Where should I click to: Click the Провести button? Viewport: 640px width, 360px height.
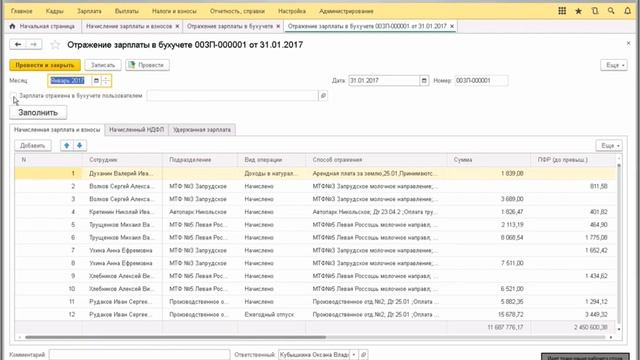tap(147, 65)
